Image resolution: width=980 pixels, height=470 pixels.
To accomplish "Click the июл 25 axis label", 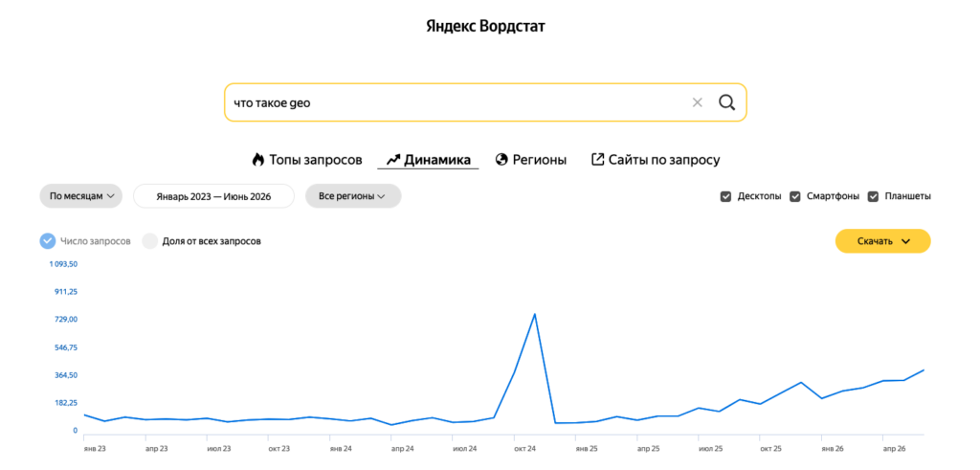I will coord(710,449).
